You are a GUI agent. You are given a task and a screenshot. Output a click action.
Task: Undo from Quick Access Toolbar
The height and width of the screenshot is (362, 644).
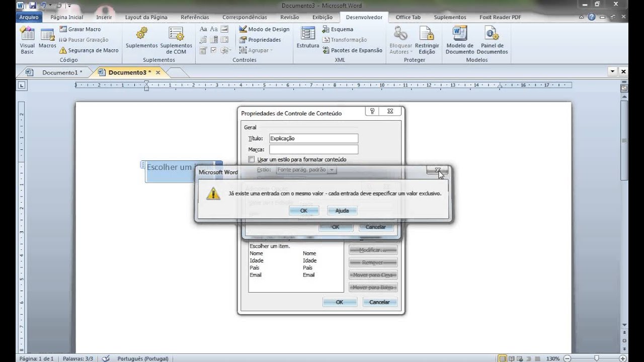click(44, 6)
